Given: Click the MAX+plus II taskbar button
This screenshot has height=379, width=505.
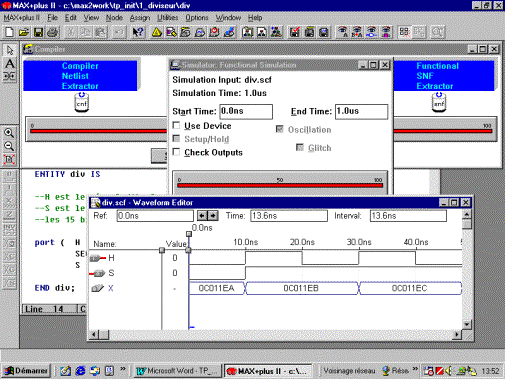Looking at the screenshot, I should tap(269, 371).
